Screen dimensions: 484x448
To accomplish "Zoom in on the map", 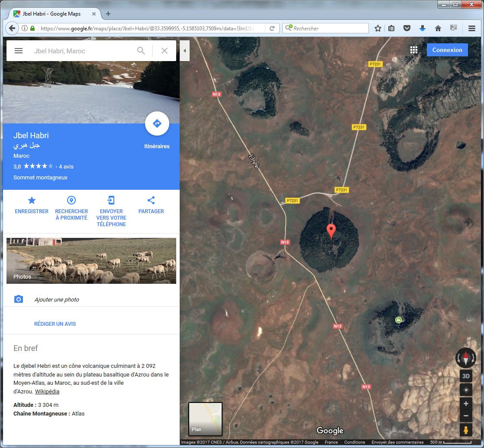I will 466,404.
